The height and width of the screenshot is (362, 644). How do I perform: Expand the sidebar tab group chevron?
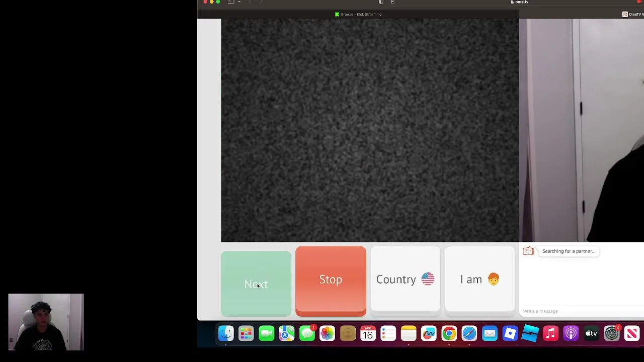(239, 2)
